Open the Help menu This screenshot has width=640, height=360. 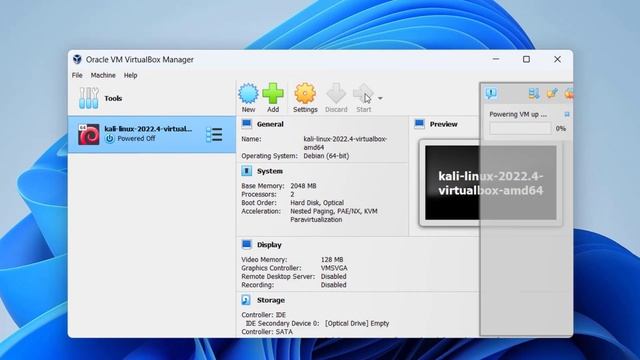[x=131, y=75]
